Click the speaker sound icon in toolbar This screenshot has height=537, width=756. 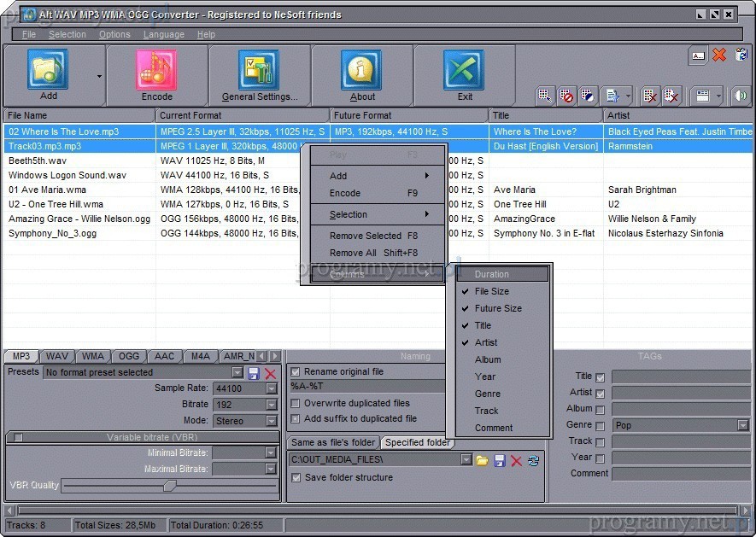point(740,96)
